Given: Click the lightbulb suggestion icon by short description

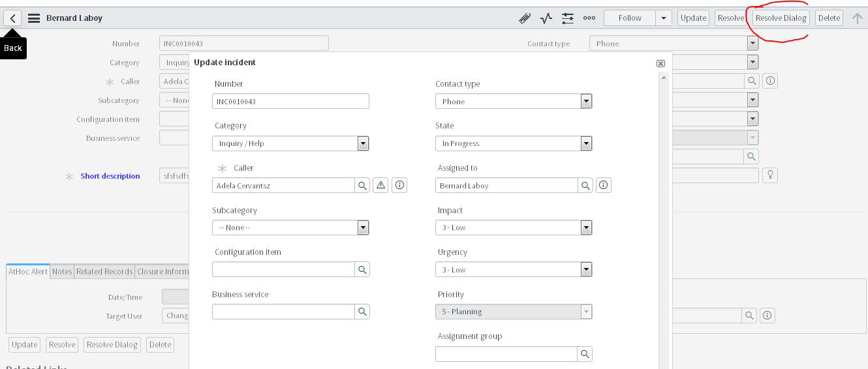Looking at the screenshot, I should point(770,175).
